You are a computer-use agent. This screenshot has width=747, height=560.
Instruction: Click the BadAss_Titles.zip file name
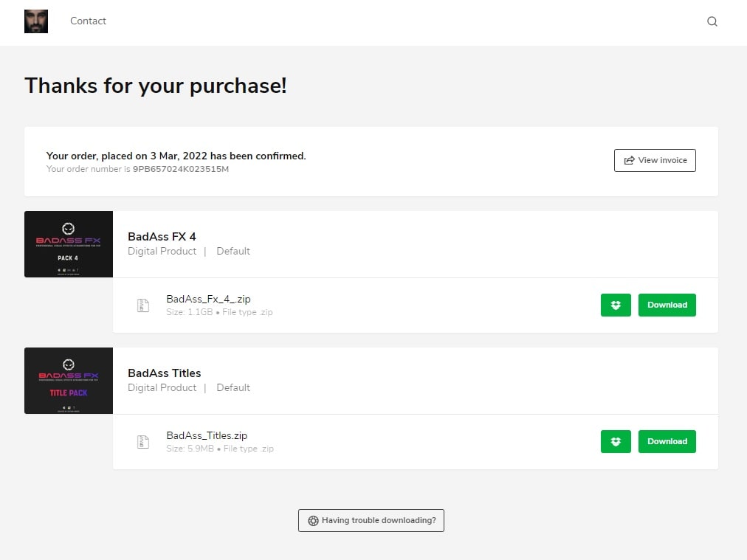[207, 436]
